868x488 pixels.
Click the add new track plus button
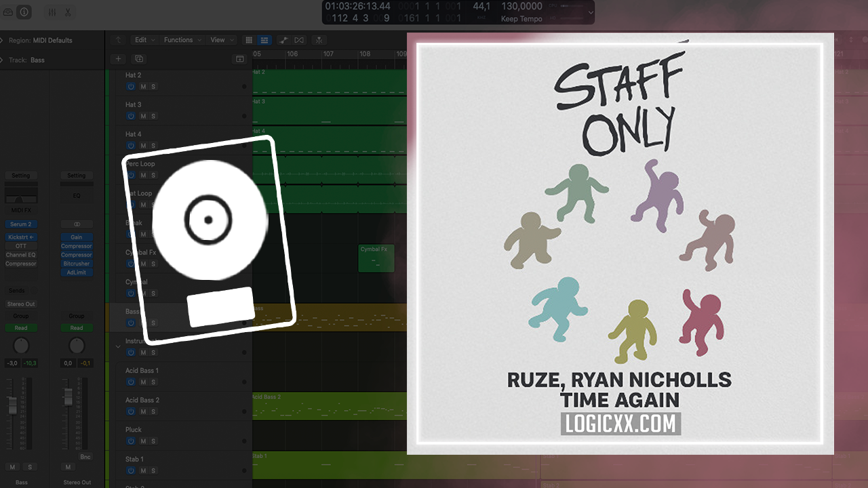tap(118, 59)
